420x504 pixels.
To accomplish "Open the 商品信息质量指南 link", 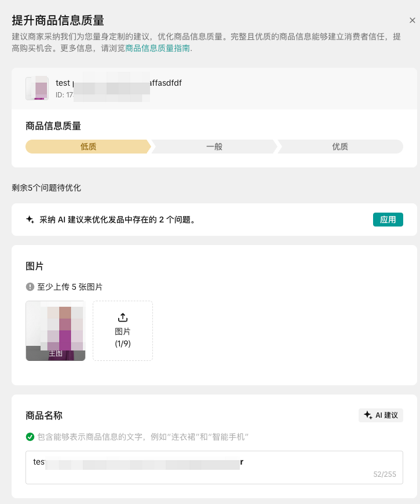I will pos(158,48).
